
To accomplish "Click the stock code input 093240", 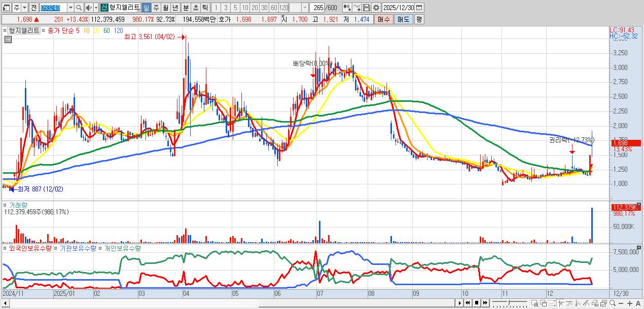I will (53, 8).
